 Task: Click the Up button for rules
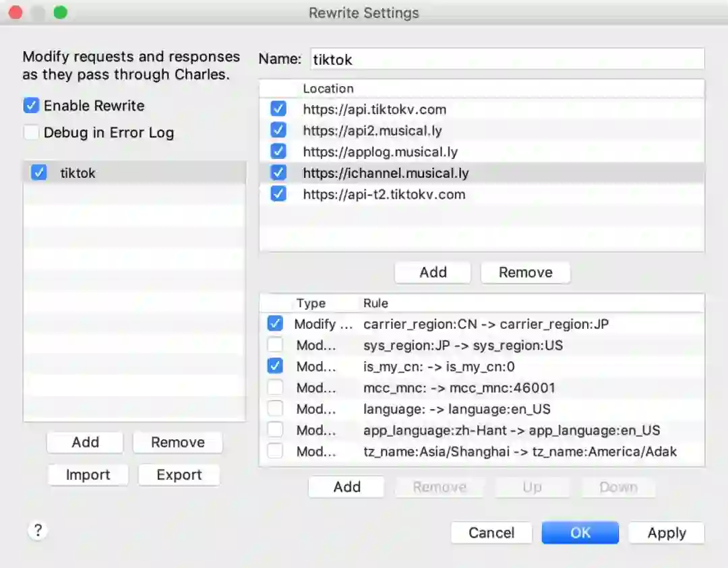(532, 486)
